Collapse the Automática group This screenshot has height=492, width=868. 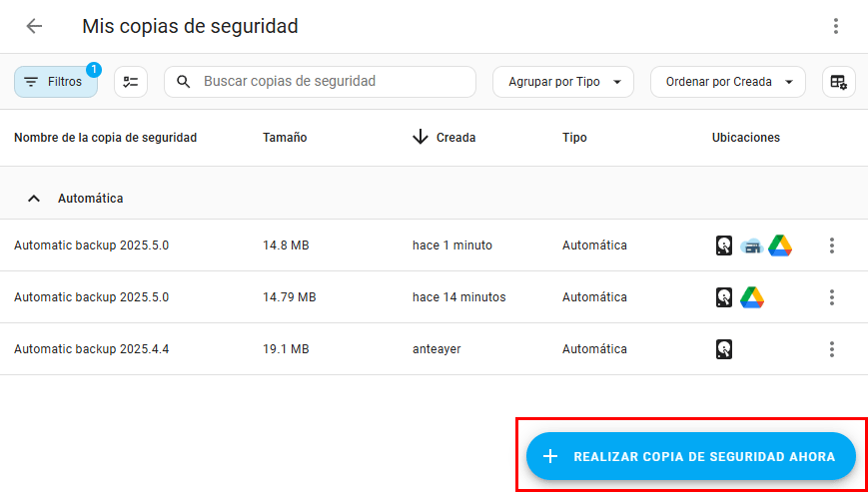[34, 199]
